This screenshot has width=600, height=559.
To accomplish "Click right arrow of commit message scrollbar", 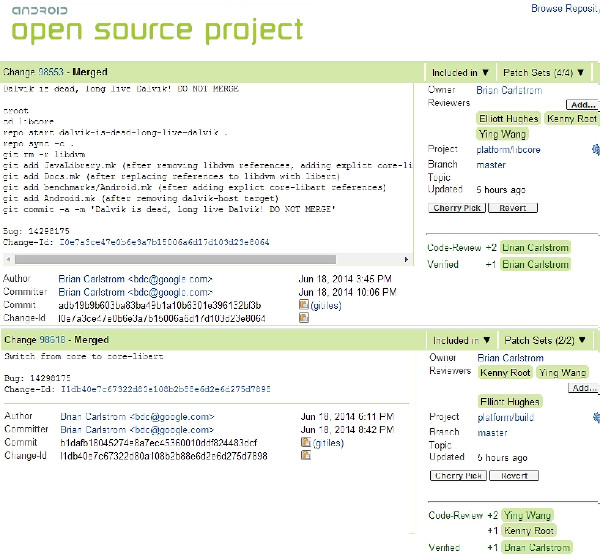I will 406,259.
